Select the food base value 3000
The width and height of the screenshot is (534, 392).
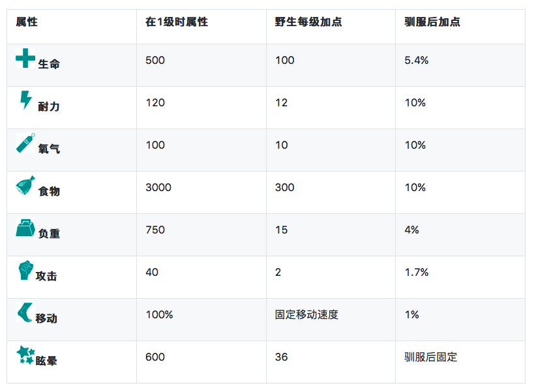pyautogui.click(x=158, y=188)
